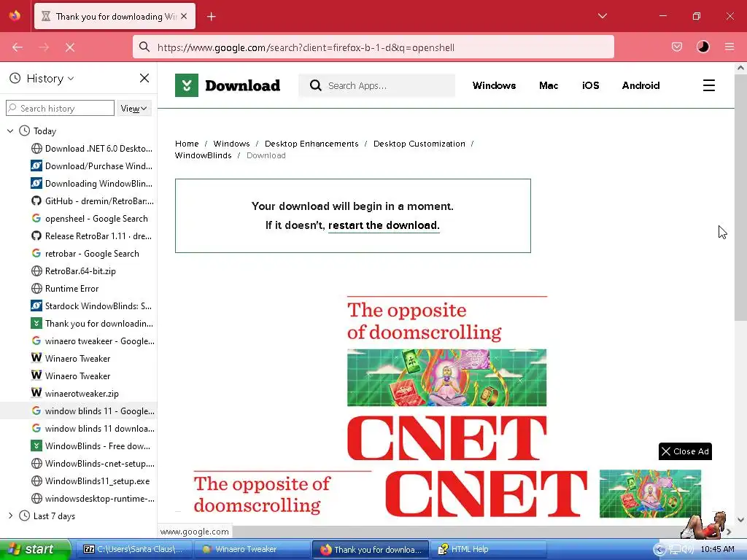Open 'Release RetroBar 1.11' history entry
Image resolution: width=747 pixels, height=560 pixels.
click(93, 236)
